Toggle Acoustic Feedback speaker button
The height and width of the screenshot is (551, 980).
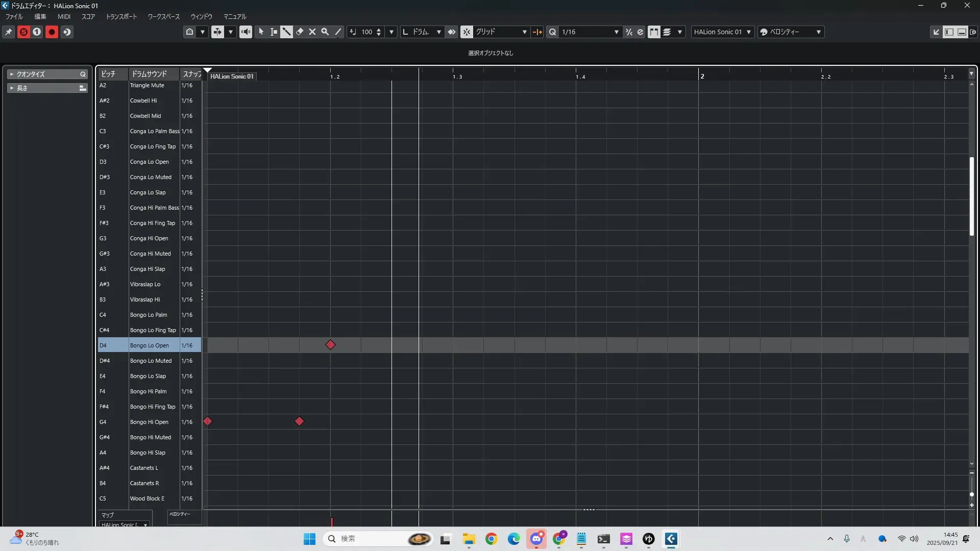click(246, 32)
